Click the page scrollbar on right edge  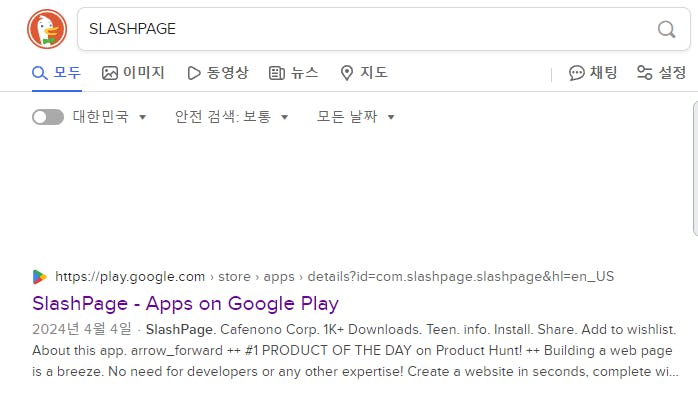[x=695, y=168]
